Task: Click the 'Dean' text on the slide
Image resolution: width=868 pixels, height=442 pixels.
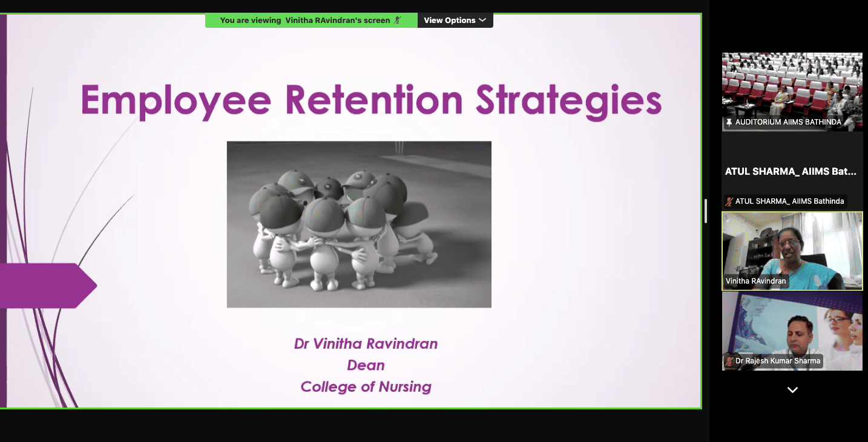Action: [366, 365]
